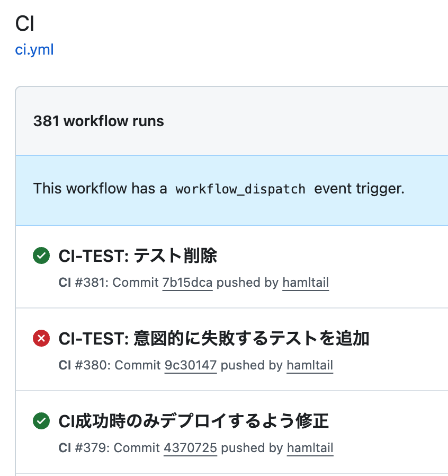448x476 pixels.
Task: View commit 4370725
Action: 190,448
